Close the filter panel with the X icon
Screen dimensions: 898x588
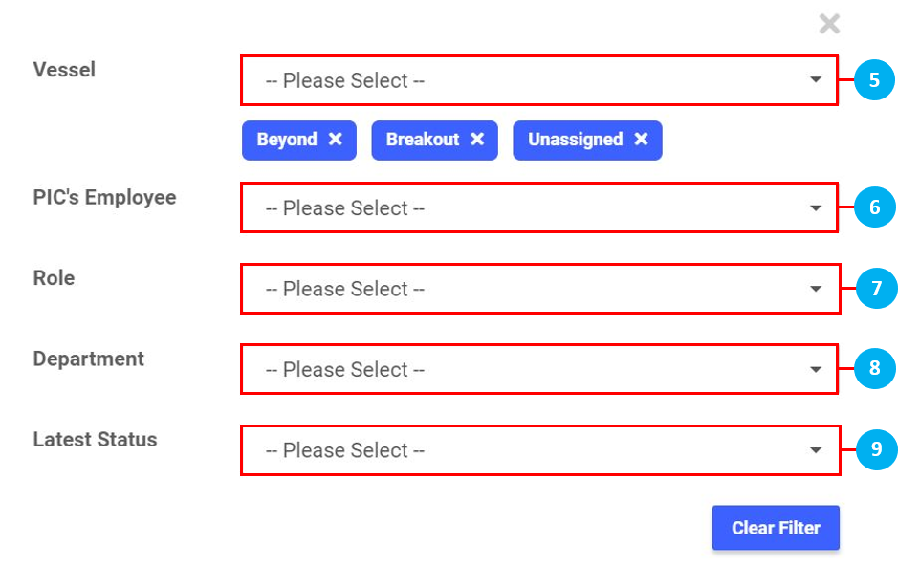point(829,24)
